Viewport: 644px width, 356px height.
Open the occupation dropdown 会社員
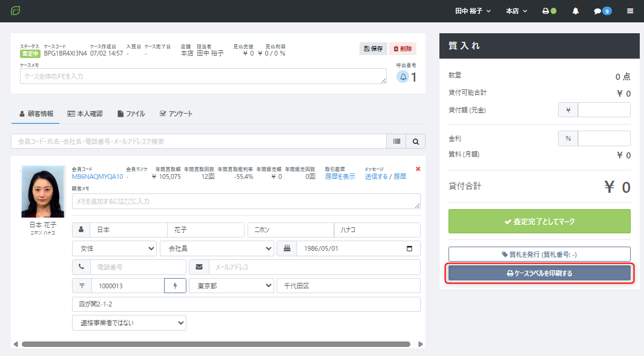coord(217,248)
